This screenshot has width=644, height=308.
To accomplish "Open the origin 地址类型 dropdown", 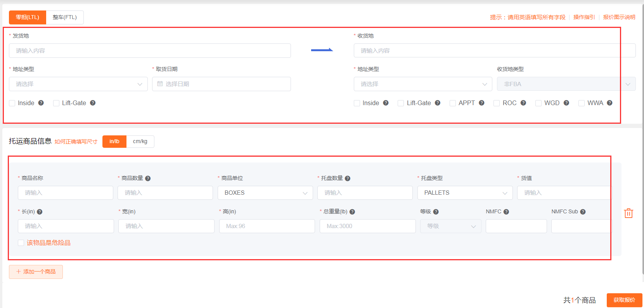I will 78,84.
